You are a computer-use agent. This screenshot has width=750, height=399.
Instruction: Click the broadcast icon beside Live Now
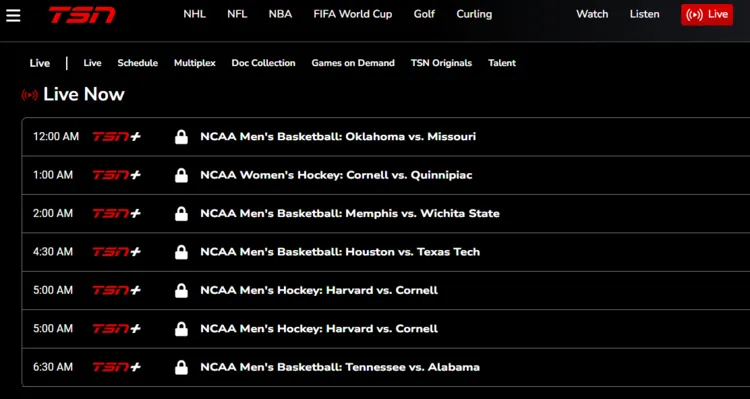30,95
